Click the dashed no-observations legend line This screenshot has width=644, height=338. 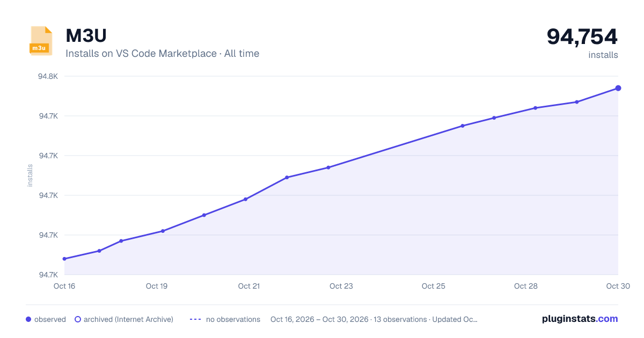(195, 319)
